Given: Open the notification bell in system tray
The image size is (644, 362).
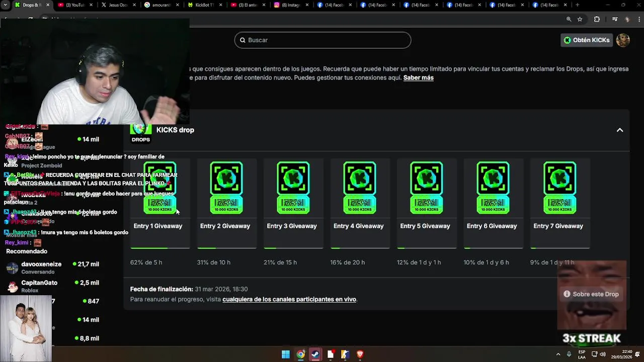Looking at the screenshot, I should pyautogui.click(x=637, y=354).
